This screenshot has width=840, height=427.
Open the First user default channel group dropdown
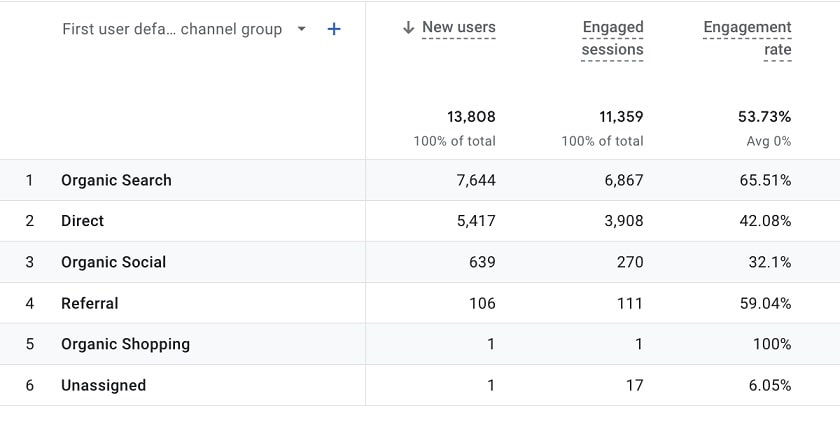302,29
